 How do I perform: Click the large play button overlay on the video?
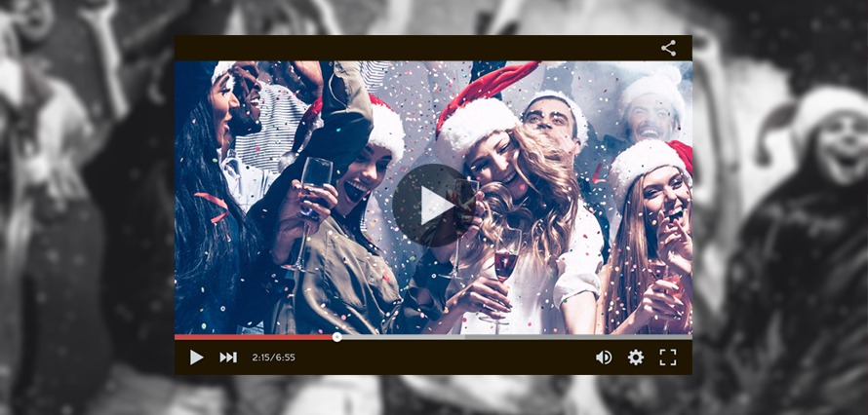point(434,206)
